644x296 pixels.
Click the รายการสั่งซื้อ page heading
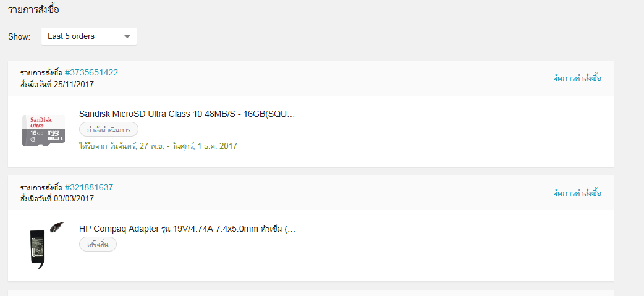pyautogui.click(x=33, y=9)
